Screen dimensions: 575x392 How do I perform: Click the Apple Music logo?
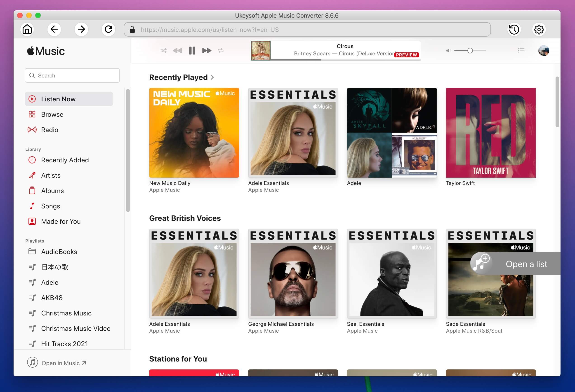(46, 51)
